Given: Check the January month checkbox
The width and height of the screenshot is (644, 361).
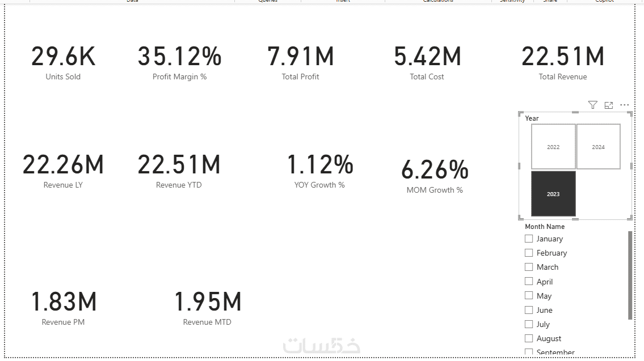Looking at the screenshot, I should click(529, 239).
